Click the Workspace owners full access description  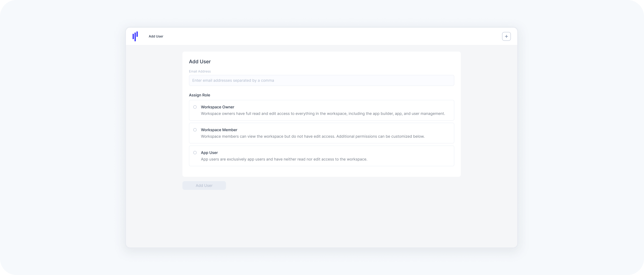click(x=323, y=114)
